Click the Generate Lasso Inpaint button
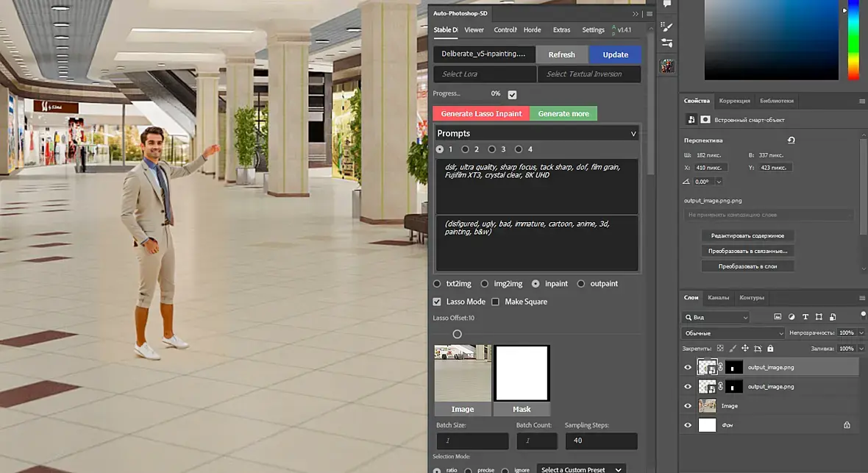Image resolution: width=868 pixels, height=473 pixels. [481, 113]
